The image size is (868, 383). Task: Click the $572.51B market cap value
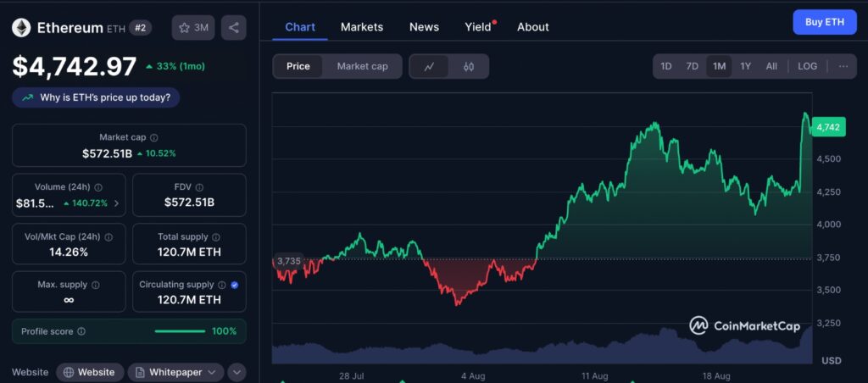coord(108,154)
